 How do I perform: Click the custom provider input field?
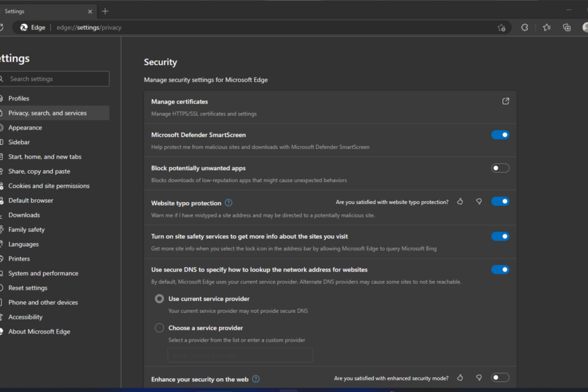click(x=240, y=355)
